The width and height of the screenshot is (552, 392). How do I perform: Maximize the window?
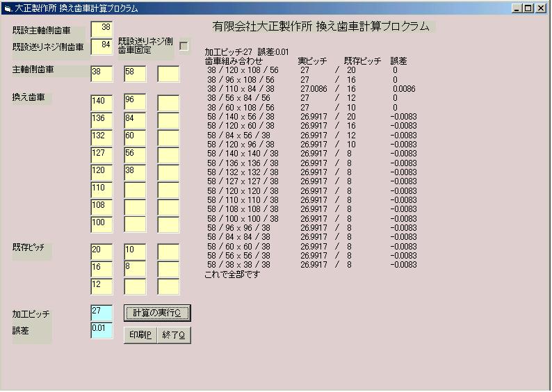(x=530, y=8)
